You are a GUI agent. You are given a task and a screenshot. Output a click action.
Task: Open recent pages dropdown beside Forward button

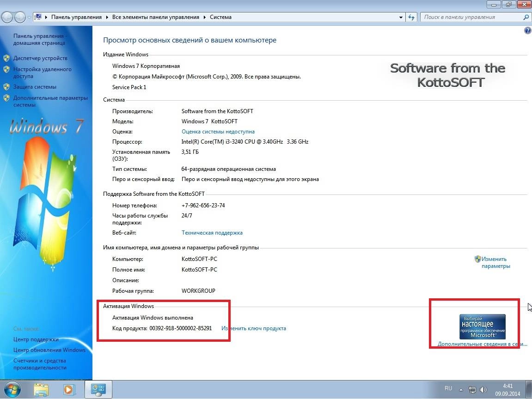(x=29, y=17)
